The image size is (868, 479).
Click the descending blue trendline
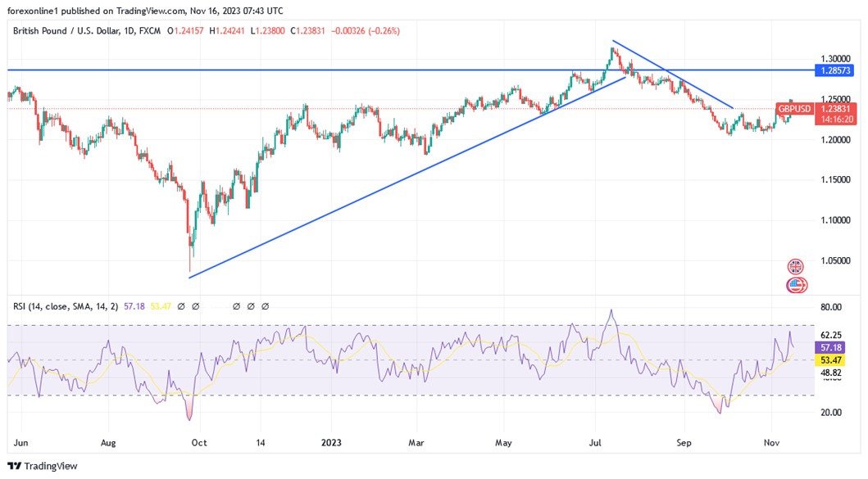tap(672, 74)
